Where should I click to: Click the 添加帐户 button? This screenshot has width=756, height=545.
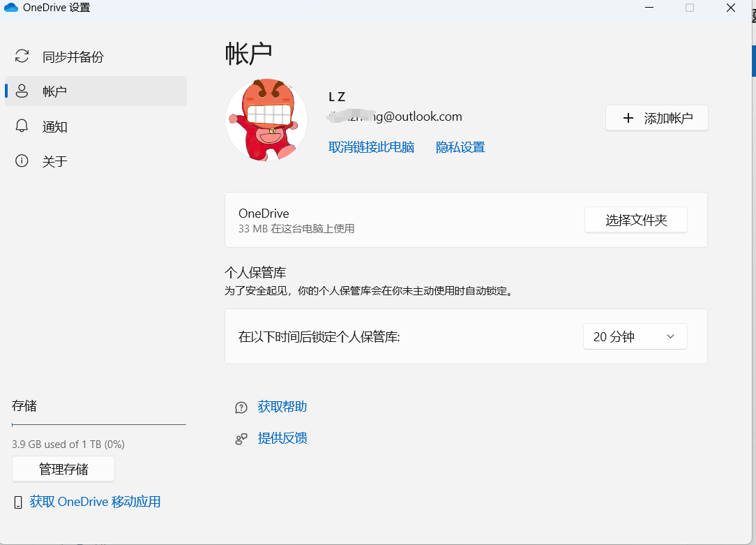coord(657,118)
